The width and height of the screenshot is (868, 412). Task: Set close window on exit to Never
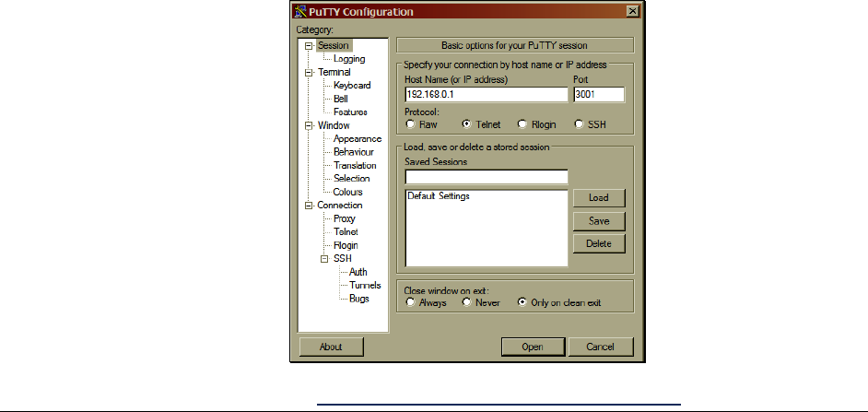tap(466, 302)
